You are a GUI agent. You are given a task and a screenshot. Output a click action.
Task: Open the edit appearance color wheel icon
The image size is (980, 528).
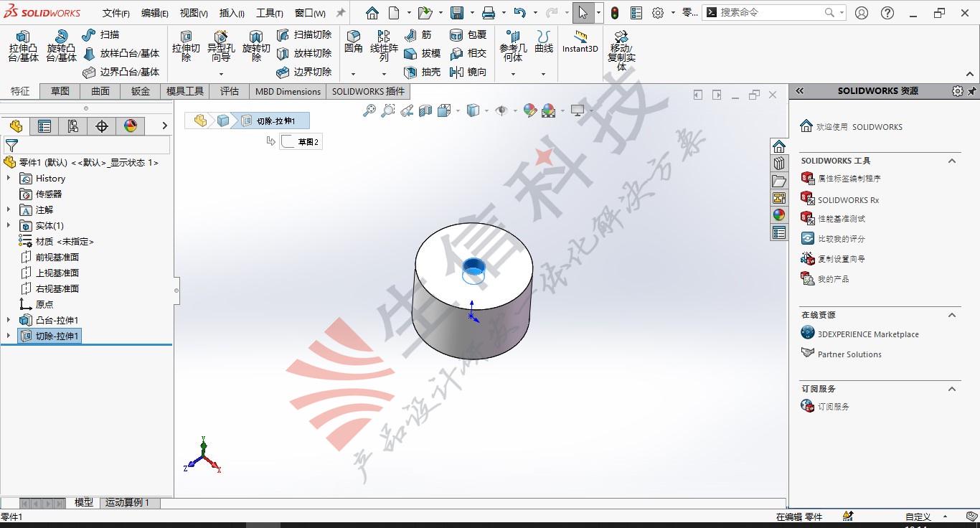(x=529, y=110)
